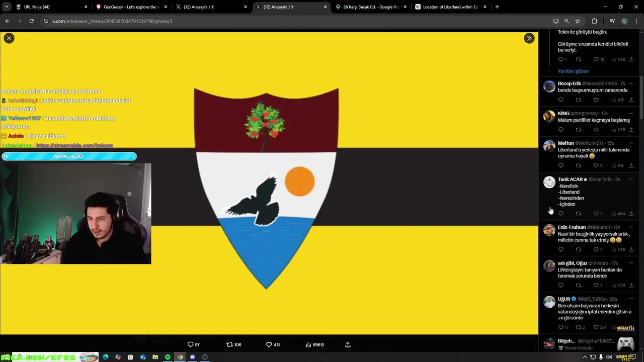
Task: Open more options on Meftun's reply
Action: pyautogui.click(x=631, y=143)
